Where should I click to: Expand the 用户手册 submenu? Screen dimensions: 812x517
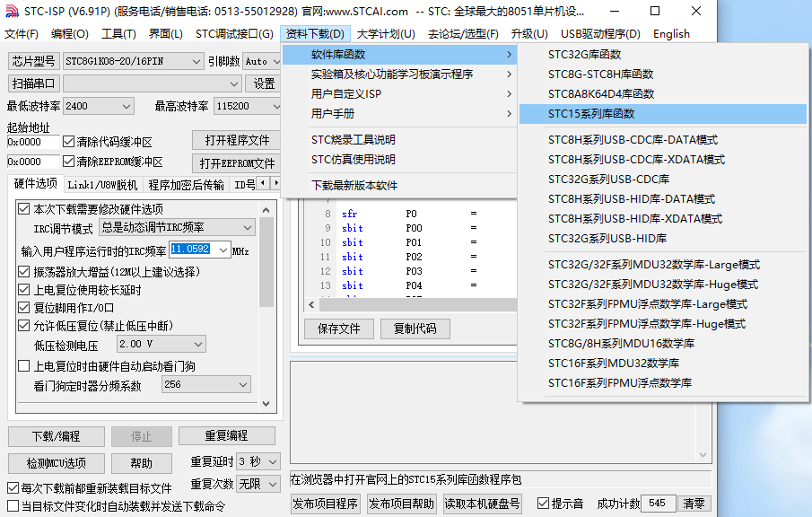[399, 113]
